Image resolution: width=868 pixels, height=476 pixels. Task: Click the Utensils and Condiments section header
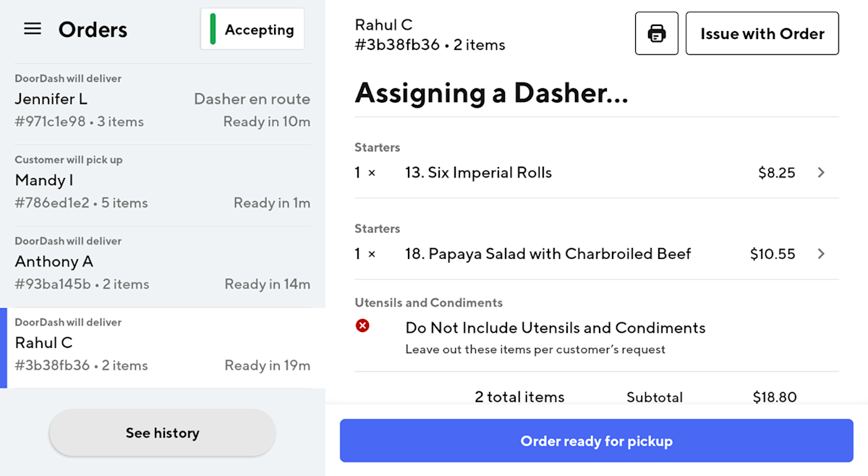click(430, 302)
